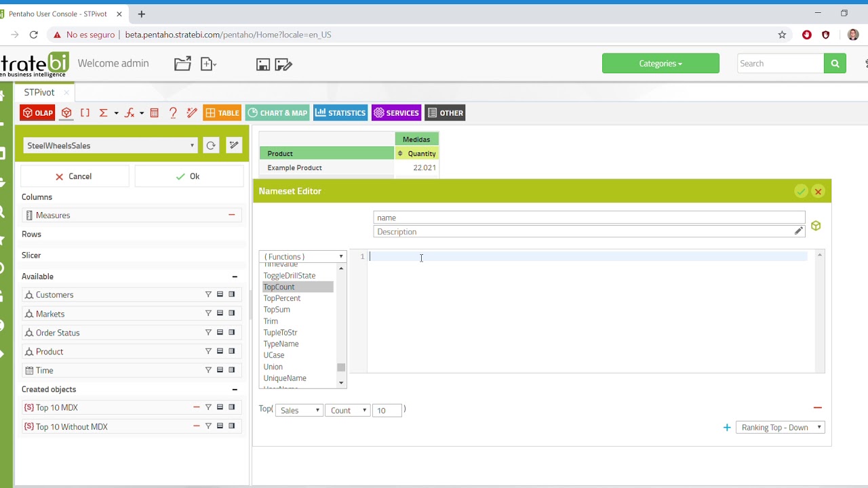This screenshot has width=868, height=488.
Task: Click the function list scrollbar thumb
Action: [341, 367]
